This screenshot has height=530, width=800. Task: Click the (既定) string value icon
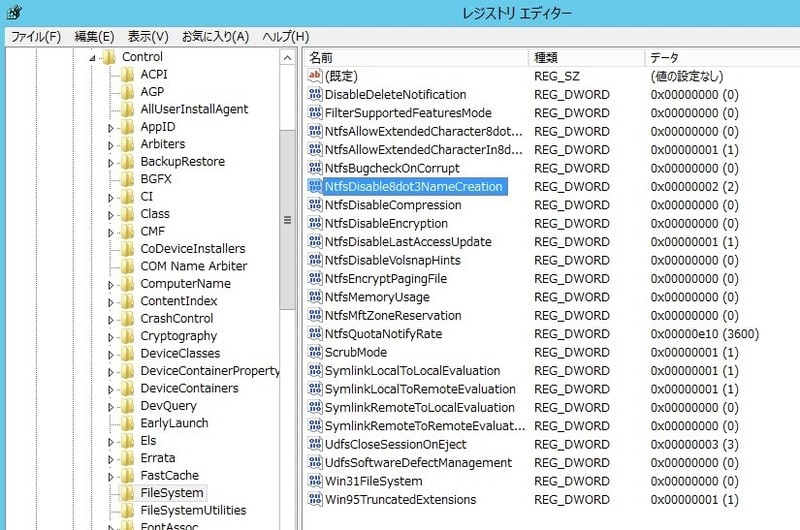pos(315,75)
